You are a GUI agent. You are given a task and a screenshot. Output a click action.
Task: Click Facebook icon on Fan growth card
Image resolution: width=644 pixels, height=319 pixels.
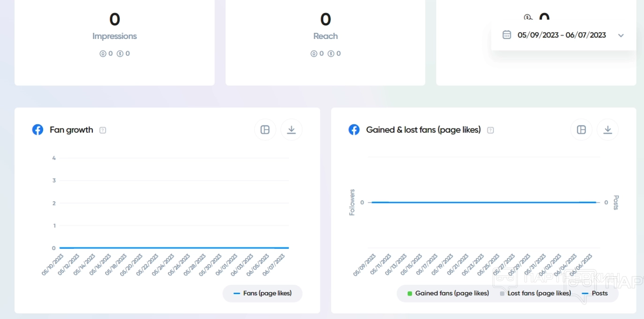(x=38, y=130)
